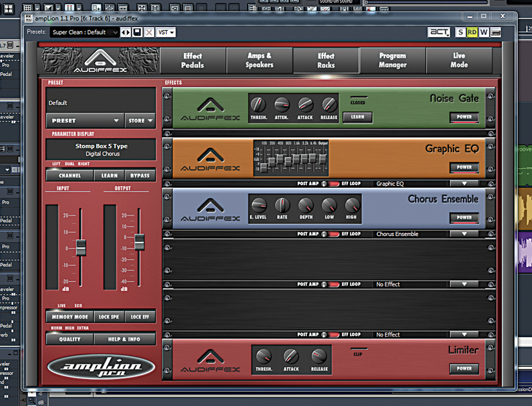Click the Chorus LOW knob
The height and width of the screenshot is (406, 532).
[329, 205]
